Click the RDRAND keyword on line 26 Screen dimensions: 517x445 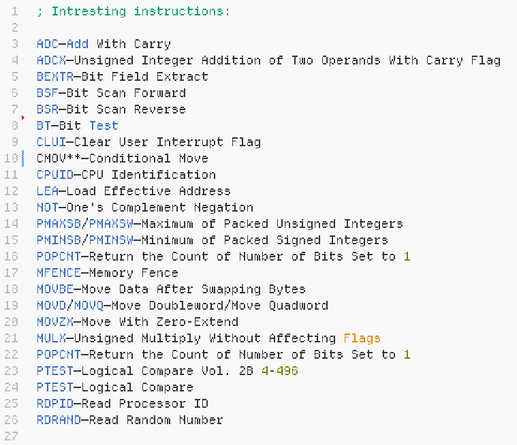tap(59, 420)
